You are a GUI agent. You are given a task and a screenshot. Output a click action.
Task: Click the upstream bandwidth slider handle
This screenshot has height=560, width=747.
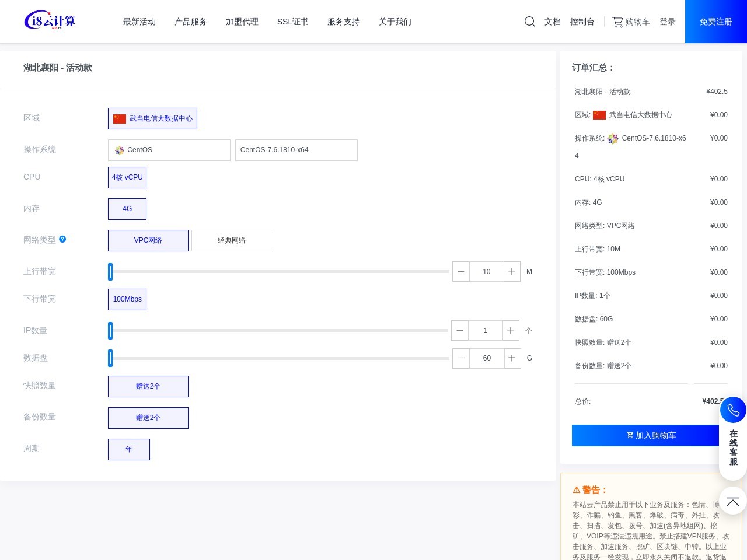coord(110,271)
